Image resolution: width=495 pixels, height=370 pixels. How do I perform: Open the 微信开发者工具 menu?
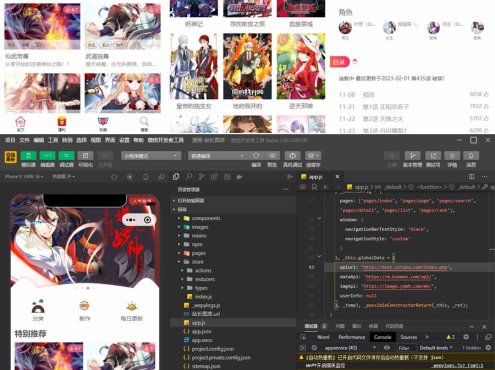166,140
